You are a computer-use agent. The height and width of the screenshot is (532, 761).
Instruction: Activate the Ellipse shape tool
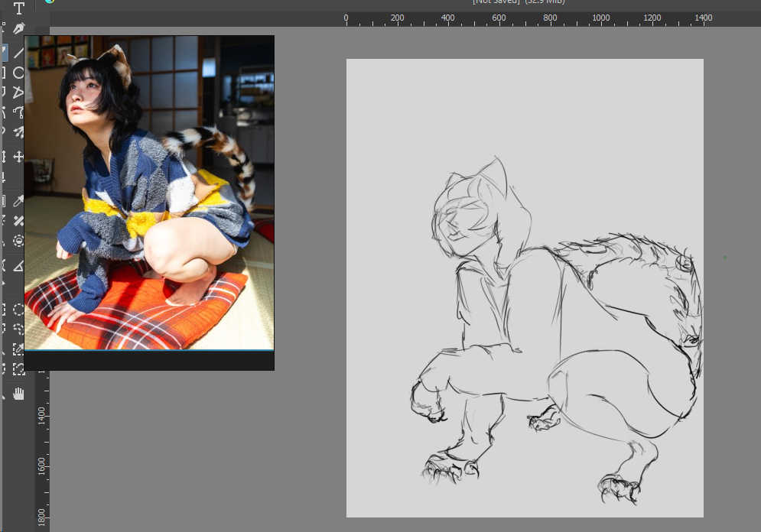click(18, 73)
